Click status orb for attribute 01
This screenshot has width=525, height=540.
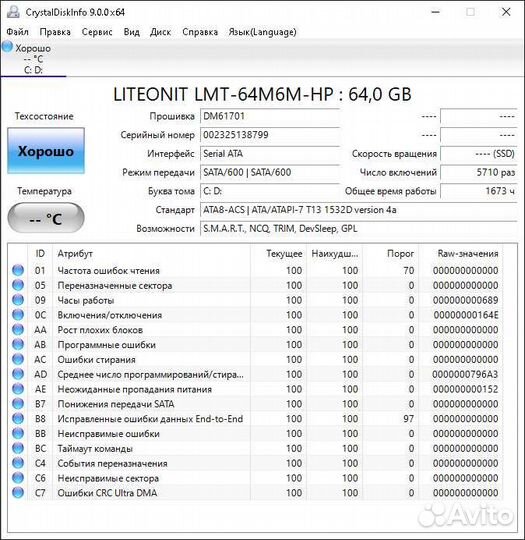click(x=18, y=270)
